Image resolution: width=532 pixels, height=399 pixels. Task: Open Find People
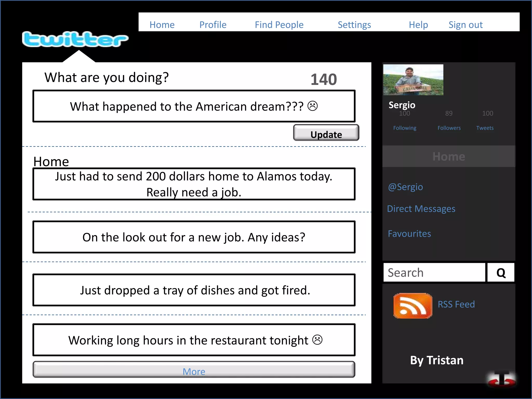(x=279, y=25)
